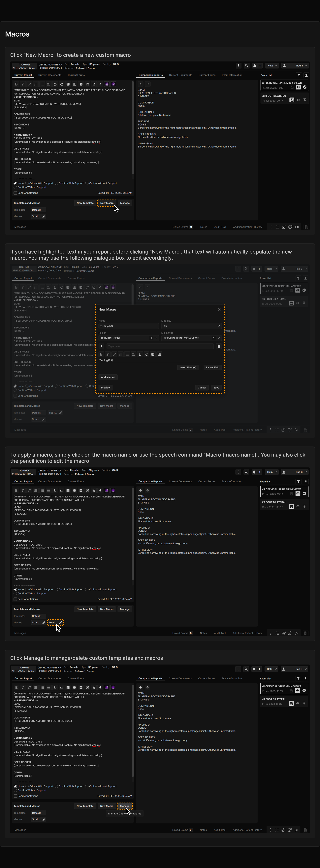Select Confirm With Support radio, first screenshot
The height and width of the screenshot is (868, 320).
click(56, 183)
